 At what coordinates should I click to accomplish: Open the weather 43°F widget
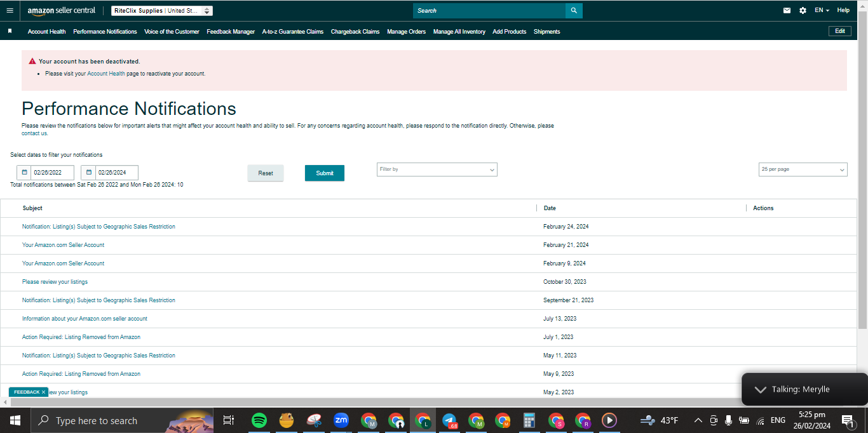659,420
